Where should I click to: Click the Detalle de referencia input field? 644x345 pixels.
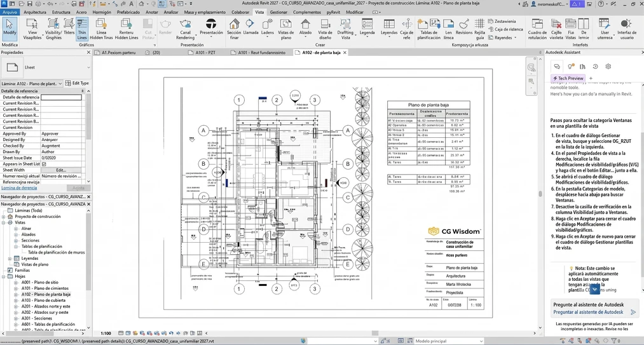[61, 97]
